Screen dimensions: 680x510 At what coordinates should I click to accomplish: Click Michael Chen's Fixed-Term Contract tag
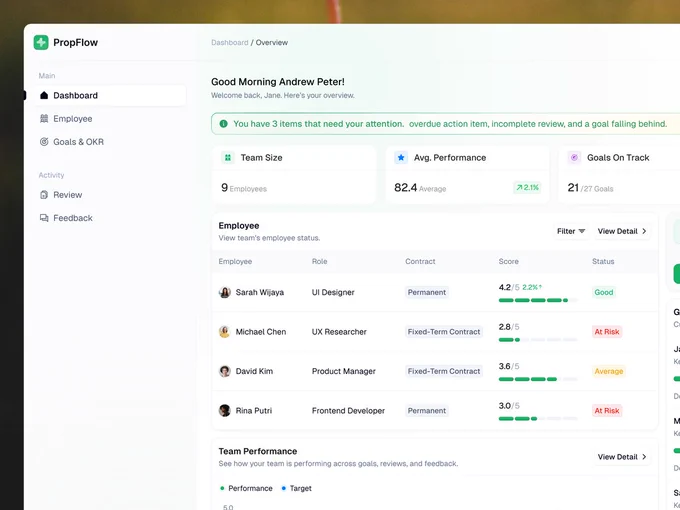pyautogui.click(x=444, y=332)
